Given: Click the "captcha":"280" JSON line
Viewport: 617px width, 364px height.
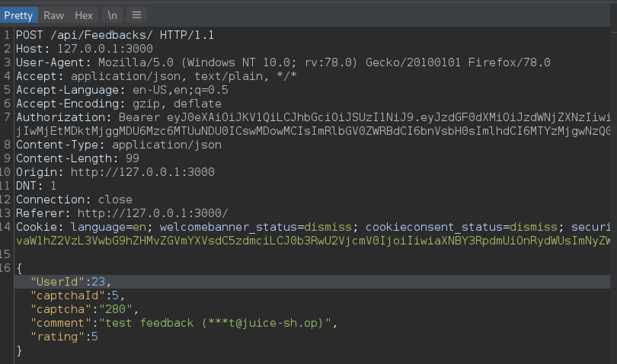Looking at the screenshot, I should point(85,309).
